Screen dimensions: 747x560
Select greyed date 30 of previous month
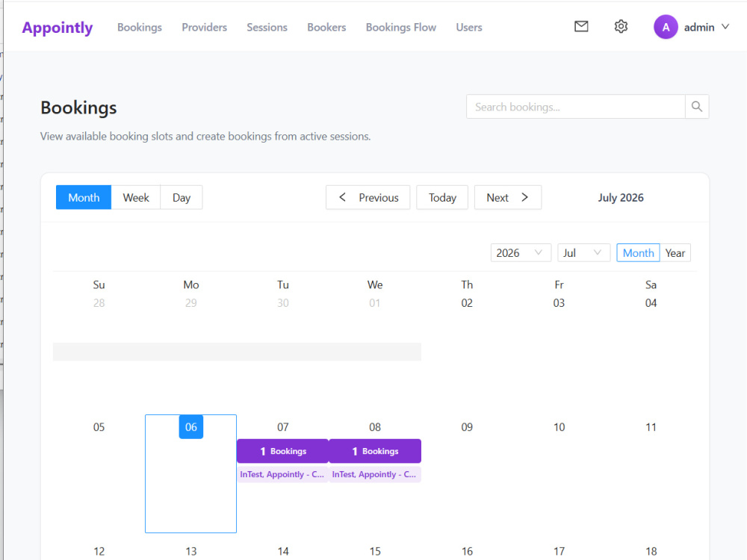pos(283,303)
